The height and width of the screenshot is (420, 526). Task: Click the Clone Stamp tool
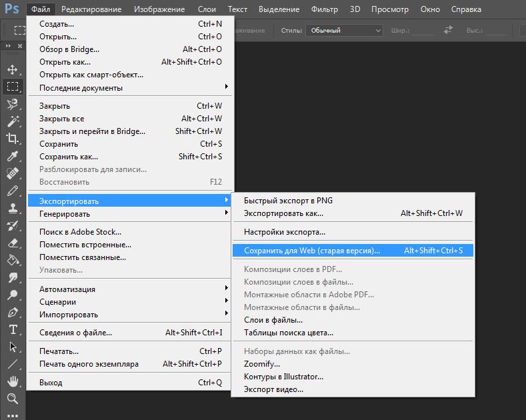pyautogui.click(x=12, y=208)
